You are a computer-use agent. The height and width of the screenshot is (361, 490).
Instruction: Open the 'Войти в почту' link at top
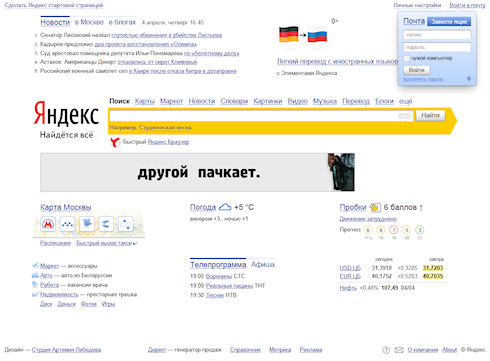pyautogui.click(x=467, y=5)
